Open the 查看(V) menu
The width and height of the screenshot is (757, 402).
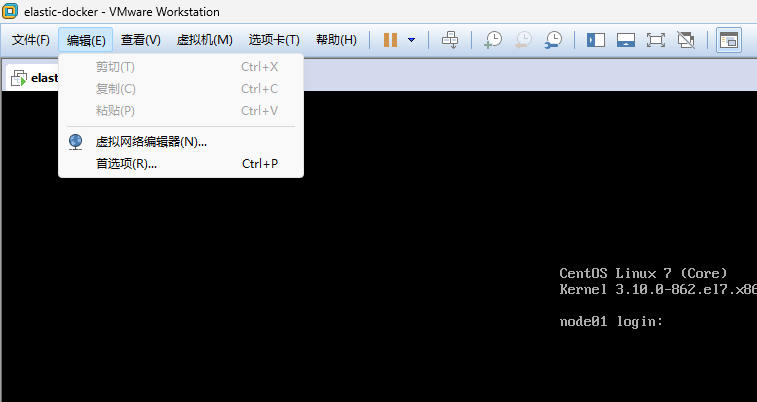pyautogui.click(x=140, y=40)
